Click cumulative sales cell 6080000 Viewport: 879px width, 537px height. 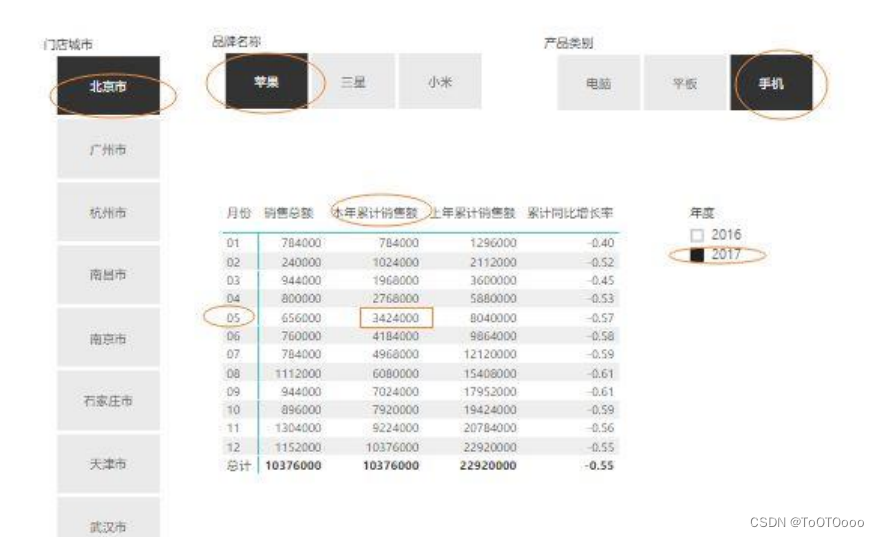coord(396,373)
